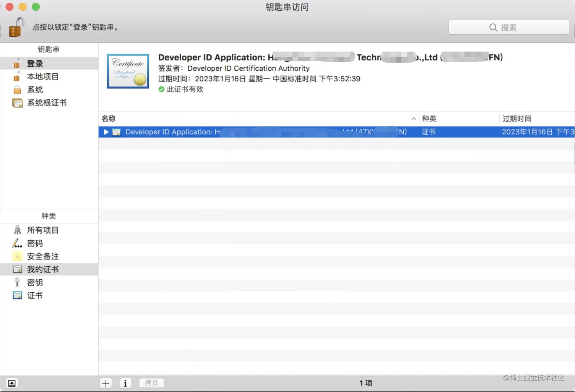Select the 我的证书 category label

(x=43, y=269)
